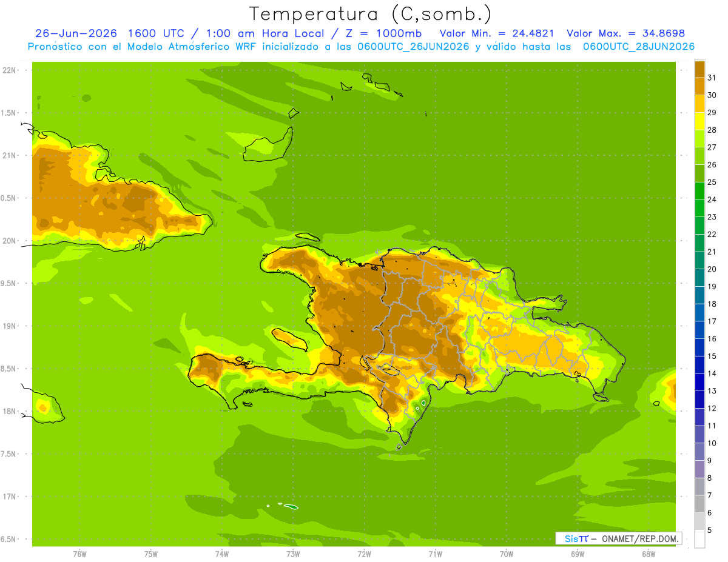Click the date '26-Jun-2026'
The height and width of the screenshot is (562, 728).
click(75, 33)
